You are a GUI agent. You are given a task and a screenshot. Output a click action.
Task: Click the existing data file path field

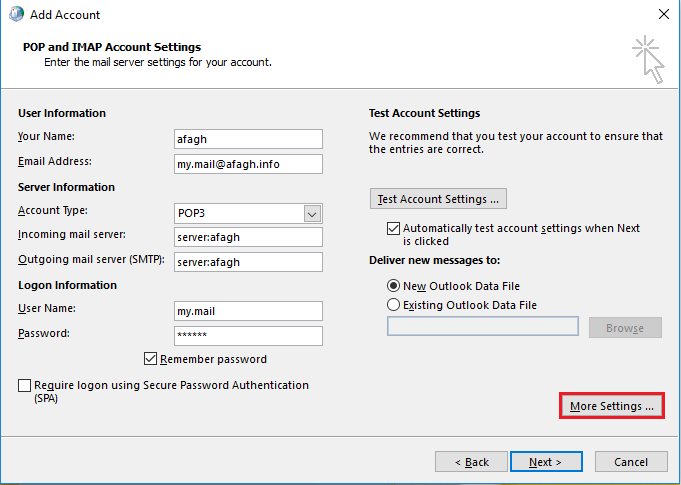(x=483, y=326)
